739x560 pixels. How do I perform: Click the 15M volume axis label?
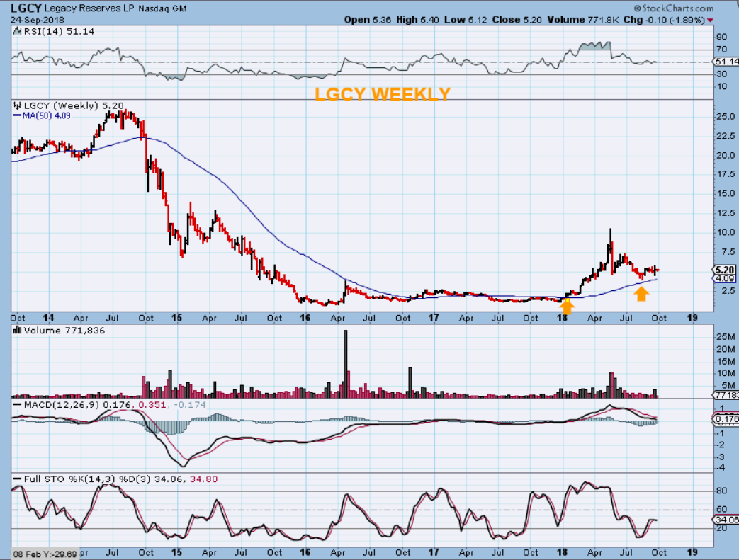coord(726,362)
